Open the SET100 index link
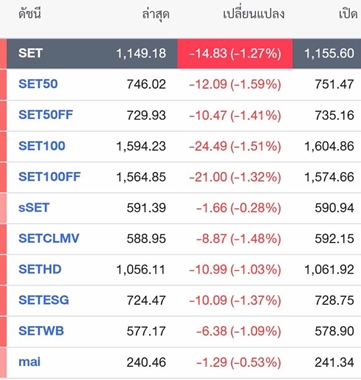361x380 pixels. 42,146
